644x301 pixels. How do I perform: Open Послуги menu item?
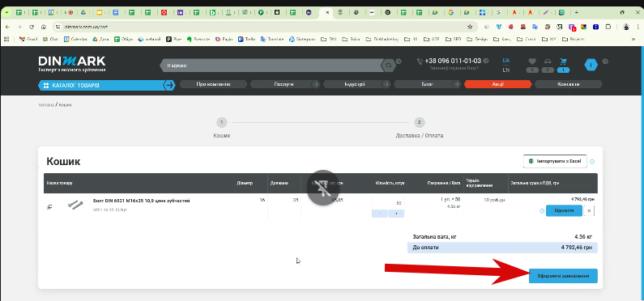284,84
